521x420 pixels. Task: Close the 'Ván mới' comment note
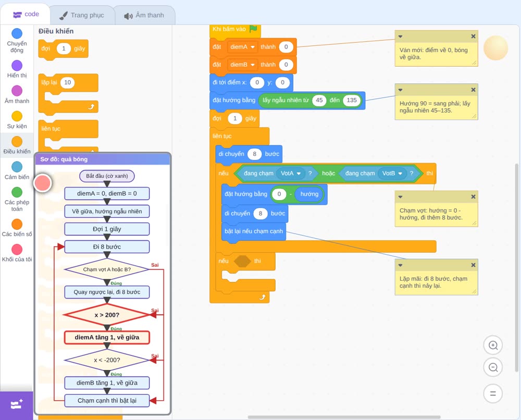473,36
